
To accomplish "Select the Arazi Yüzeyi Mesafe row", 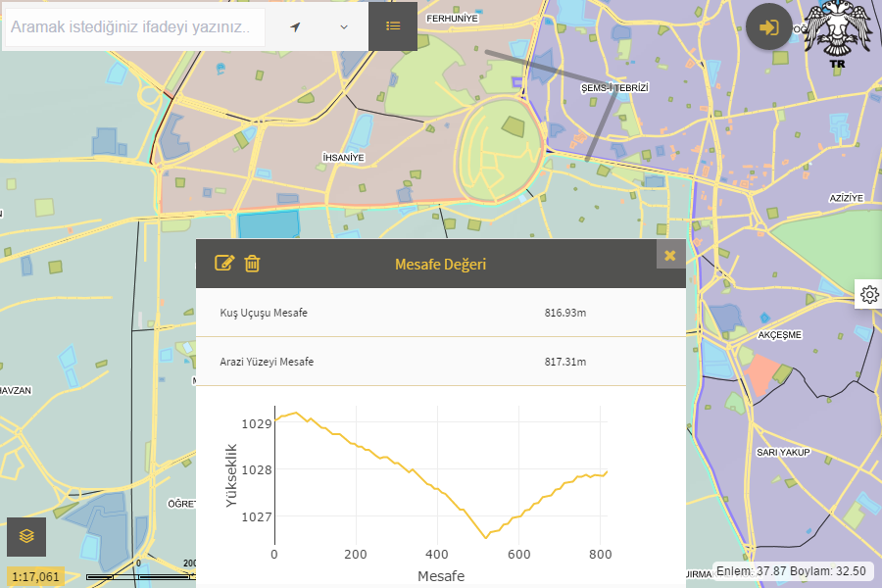I will pyautogui.click(x=440, y=362).
